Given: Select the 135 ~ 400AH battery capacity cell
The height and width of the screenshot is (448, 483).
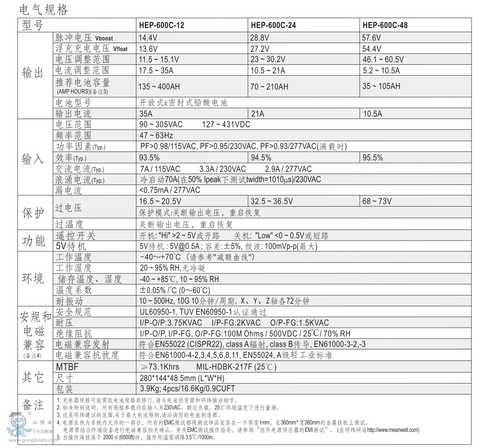Looking at the screenshot, I should coord(159,87).
